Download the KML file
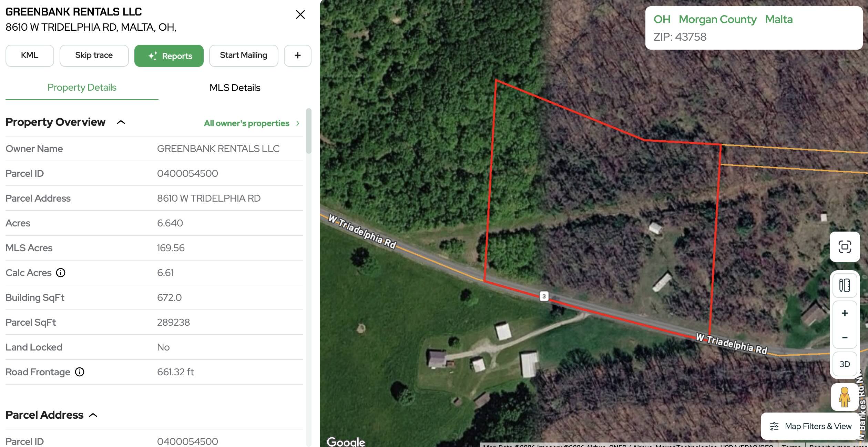The image size is (868, 447). (30, 55)
